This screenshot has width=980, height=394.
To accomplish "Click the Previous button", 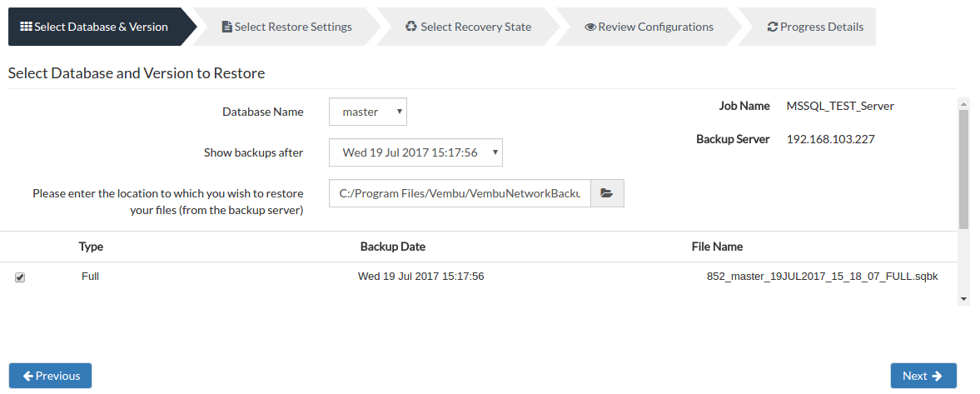I will tap(51, 376).
